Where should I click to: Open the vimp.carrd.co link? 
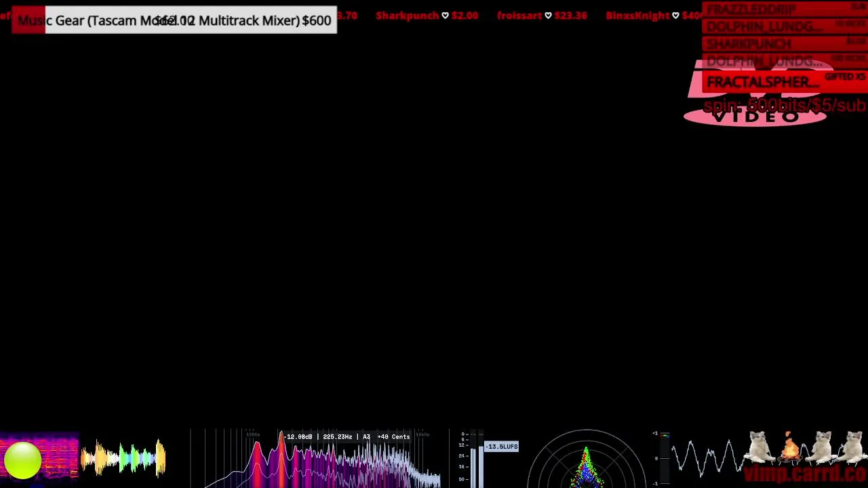(x=806, y=473)
